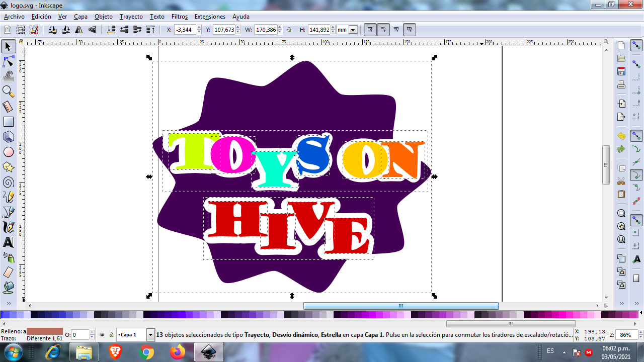Open the units dropdown (mm)
Image resolution: width=644 pixels, height=362 pixels.
[353, 30]
